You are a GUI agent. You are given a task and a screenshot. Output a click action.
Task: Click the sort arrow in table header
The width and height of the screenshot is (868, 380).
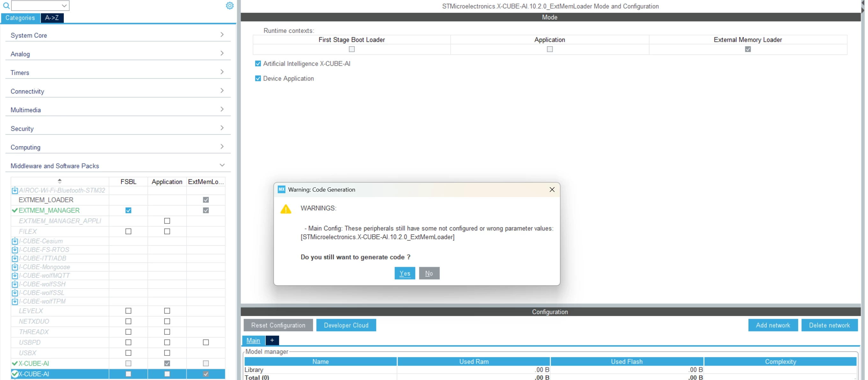point(60,181)
